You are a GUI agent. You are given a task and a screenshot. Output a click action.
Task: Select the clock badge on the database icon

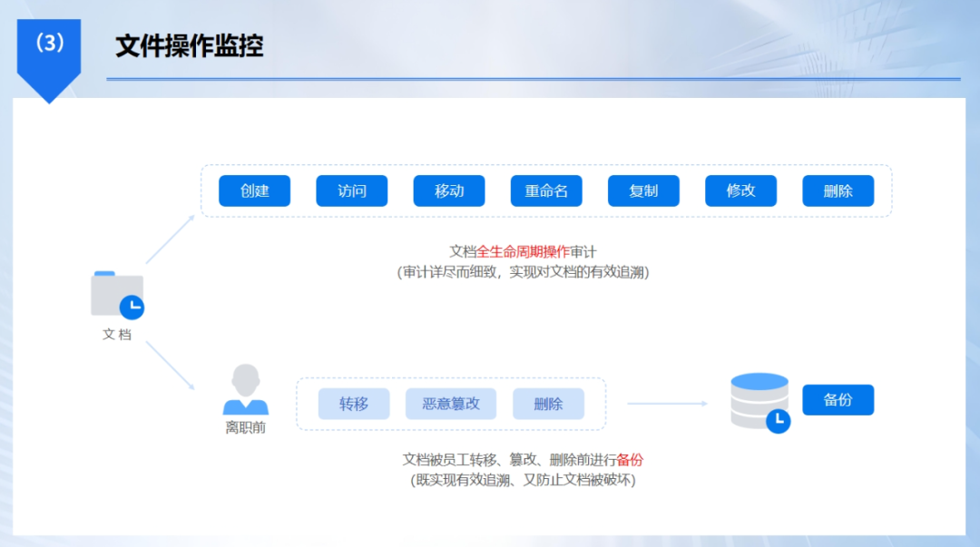click(x=779, y=420)
